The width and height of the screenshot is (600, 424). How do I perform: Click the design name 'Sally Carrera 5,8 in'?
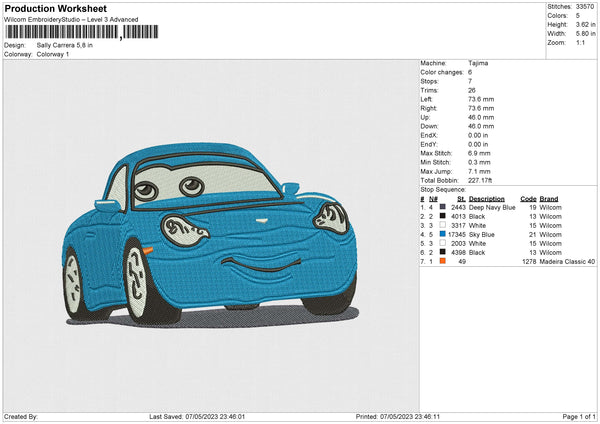point(65,45)
